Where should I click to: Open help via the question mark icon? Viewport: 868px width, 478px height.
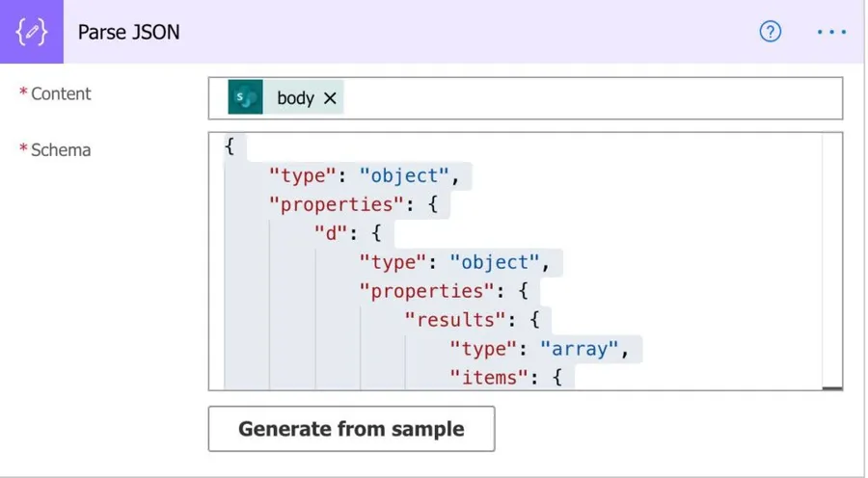tap(770, 32)
